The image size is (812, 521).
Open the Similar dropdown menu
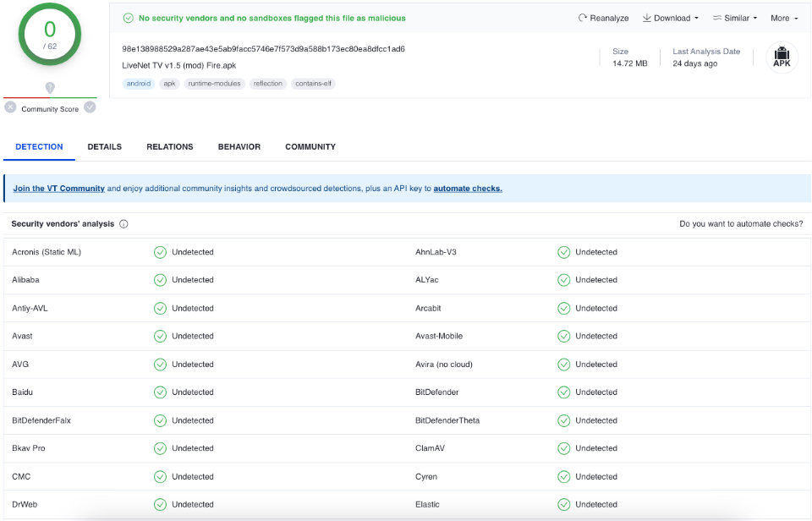point(735,18)
